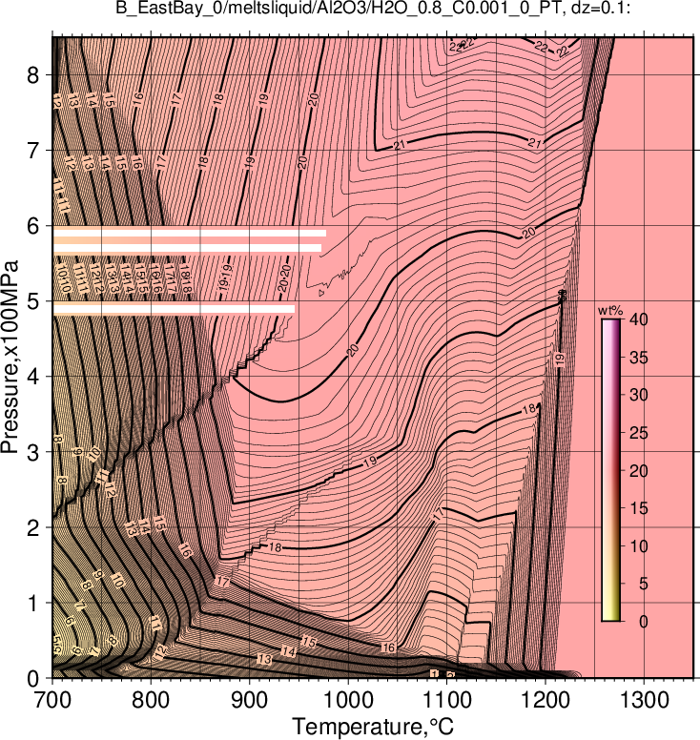Click the plot title starting with B_EastBay_0
The width and height of the screenshot is (700, 740).
pos(373,8)
